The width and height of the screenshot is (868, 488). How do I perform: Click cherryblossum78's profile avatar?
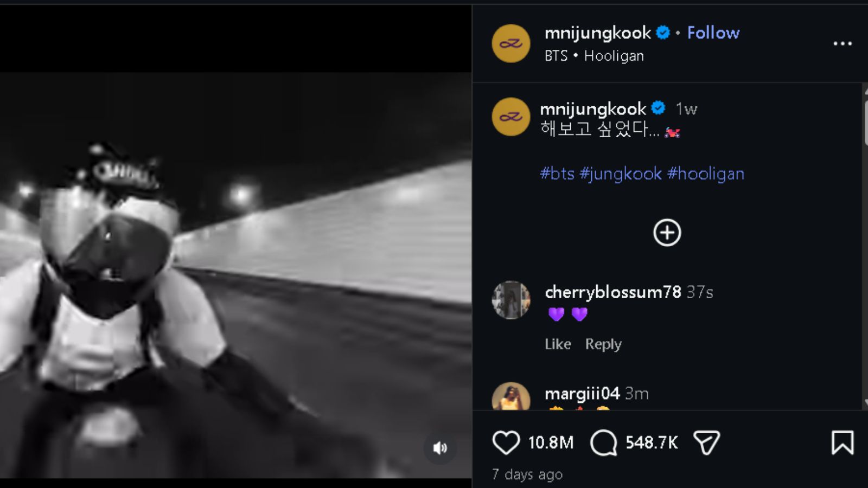point(510,300)
